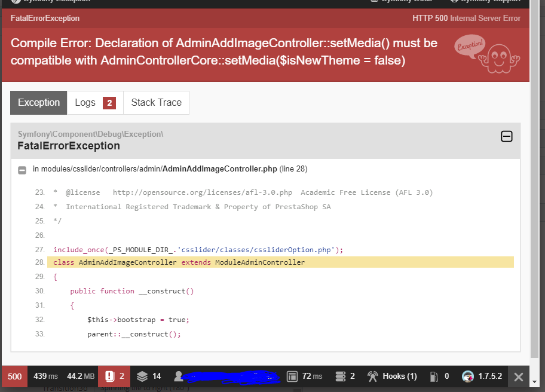Open the user profile icon in toolbar
The width and height of the screenshot is (545, 392).
(179, 376)
